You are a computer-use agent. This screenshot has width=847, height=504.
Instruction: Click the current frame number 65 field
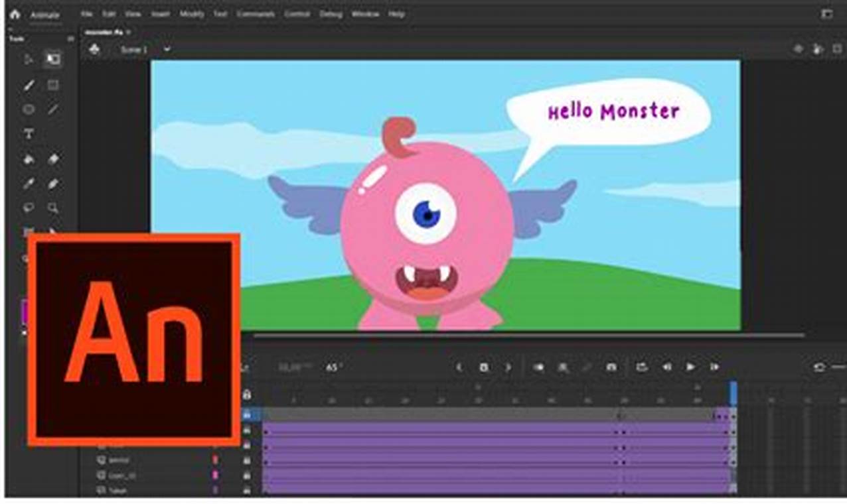click(332, 367)
